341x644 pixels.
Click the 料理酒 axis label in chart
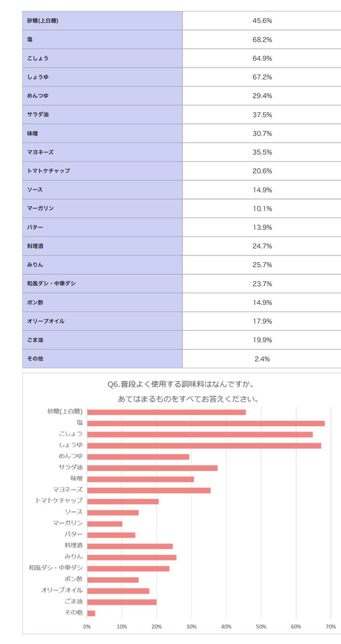(x=74, y=546)
